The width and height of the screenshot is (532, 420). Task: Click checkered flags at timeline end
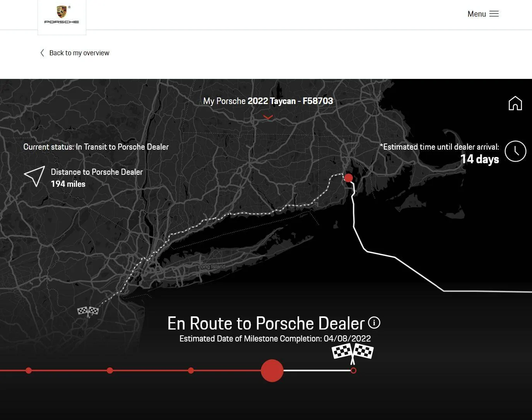[x=352, y=353]
